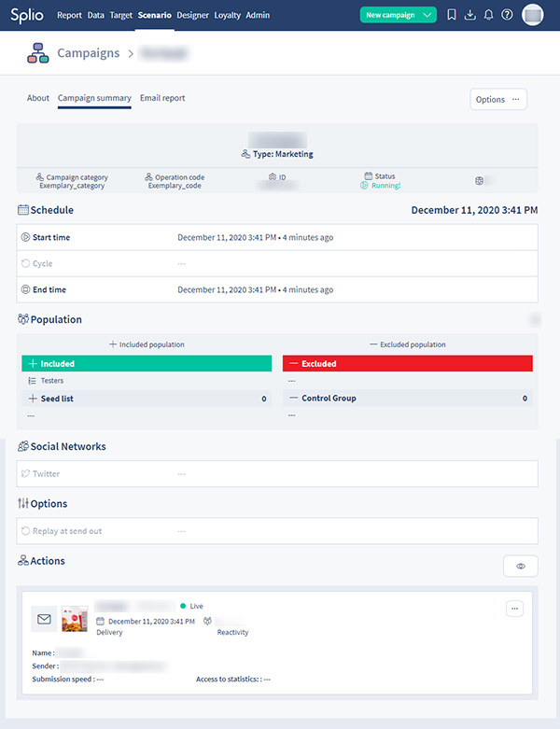Open the Designer menu
The image size is (560, 729).
coord(192,15)
